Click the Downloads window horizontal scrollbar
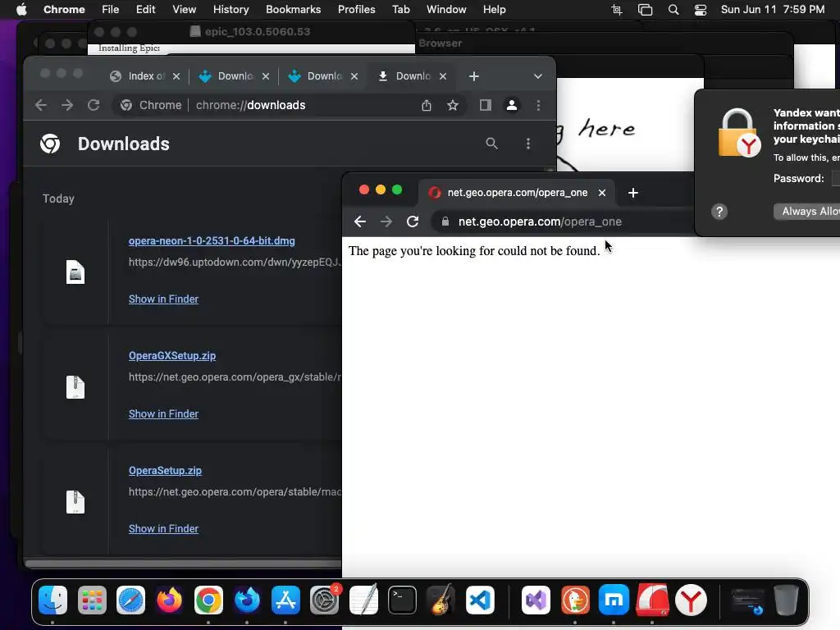Image resolution: width=840 pixels, height=630 pixels. click(183, 563)
